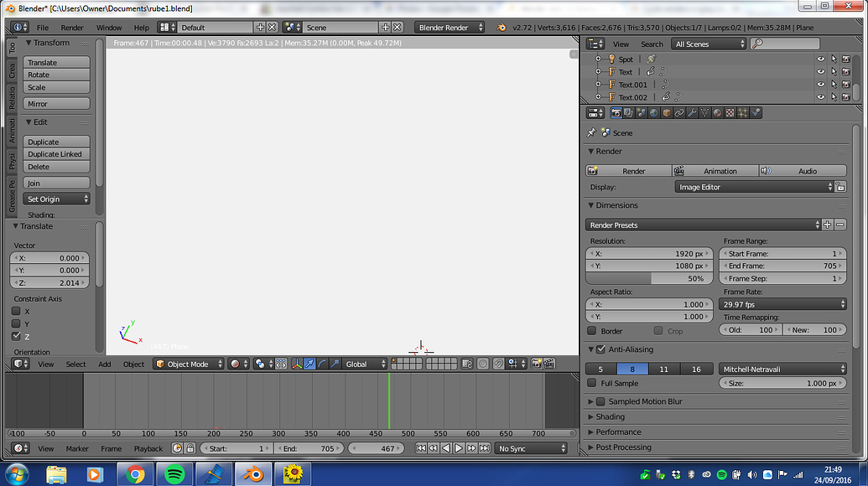Toggle selectability of Text.001 arrow icon
Image resolution: width=868 pixels, height=486 pixels.
834,85
